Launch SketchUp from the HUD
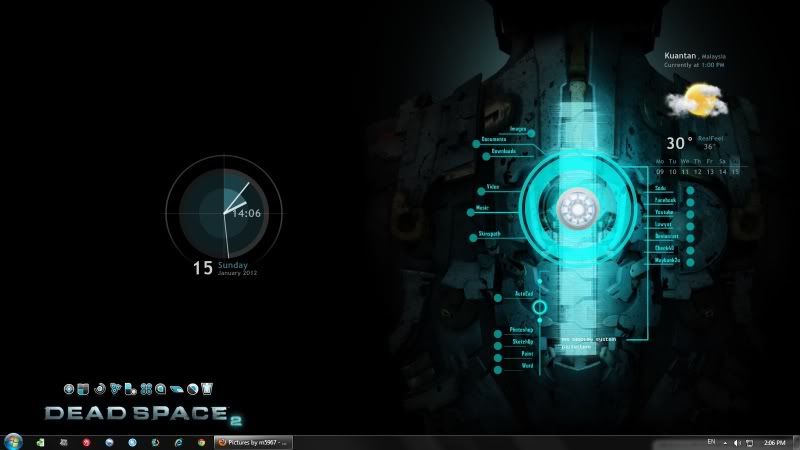 click(522, 342)
